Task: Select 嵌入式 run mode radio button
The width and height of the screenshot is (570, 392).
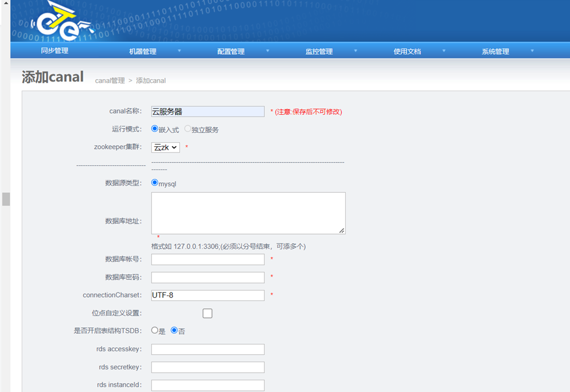Action: tap(155, 129)
